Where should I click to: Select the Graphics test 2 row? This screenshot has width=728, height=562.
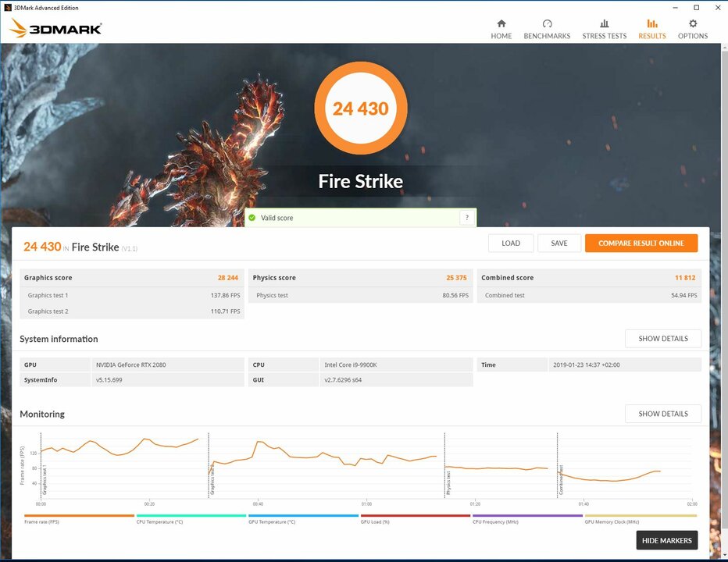click(132, 311)
